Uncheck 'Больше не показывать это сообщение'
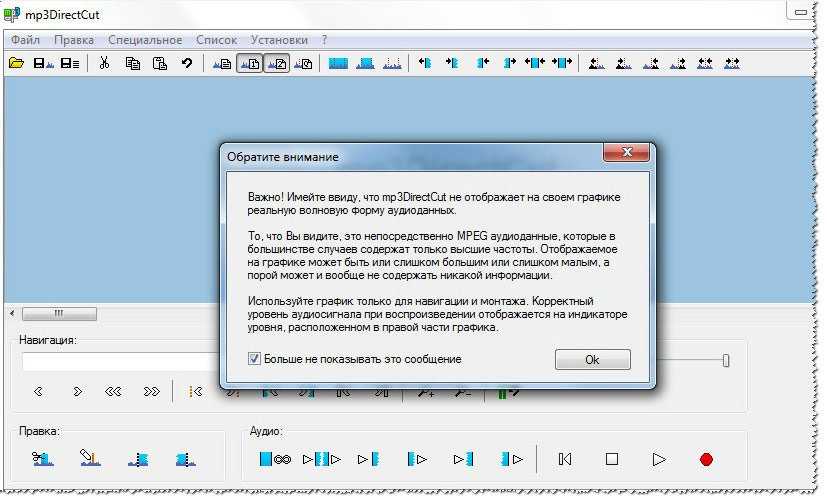 click(254, 358)
